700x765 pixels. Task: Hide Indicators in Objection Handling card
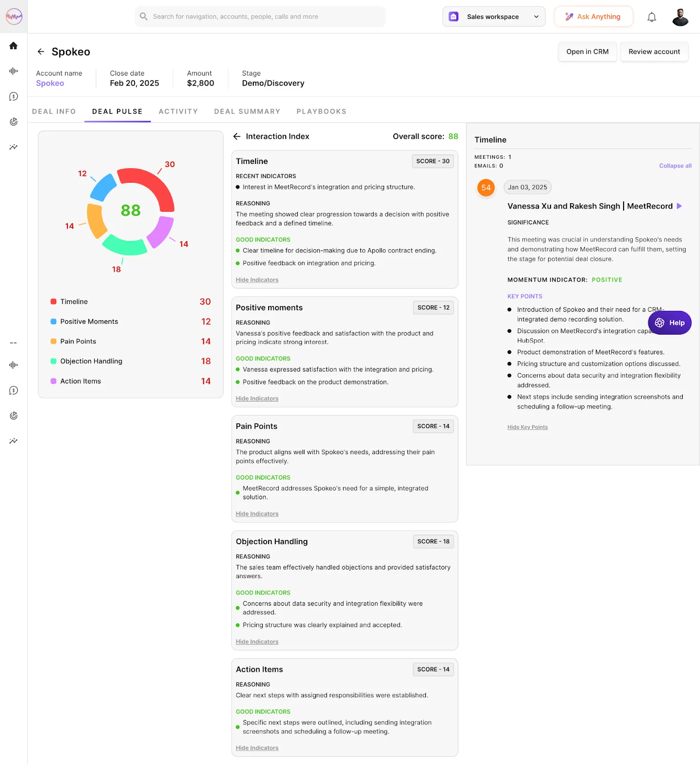pyautogui.click(x=257, y=642)
